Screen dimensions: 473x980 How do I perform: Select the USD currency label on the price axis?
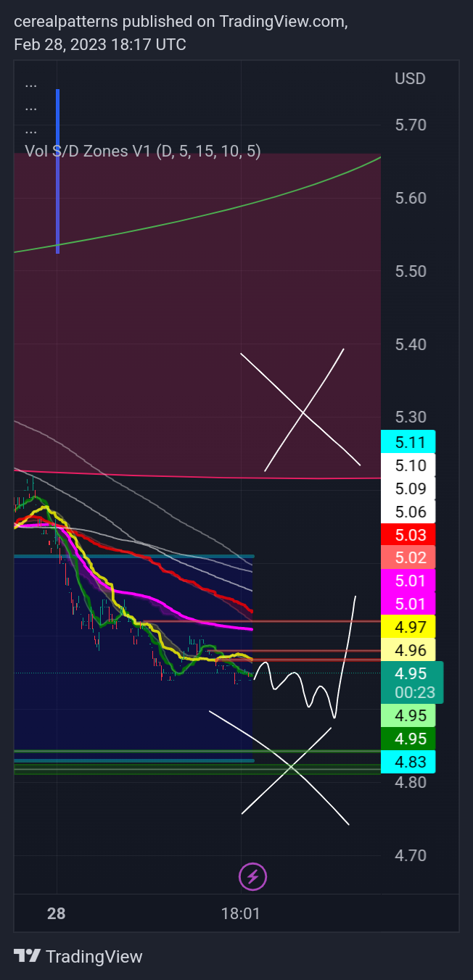pos(410,78)
